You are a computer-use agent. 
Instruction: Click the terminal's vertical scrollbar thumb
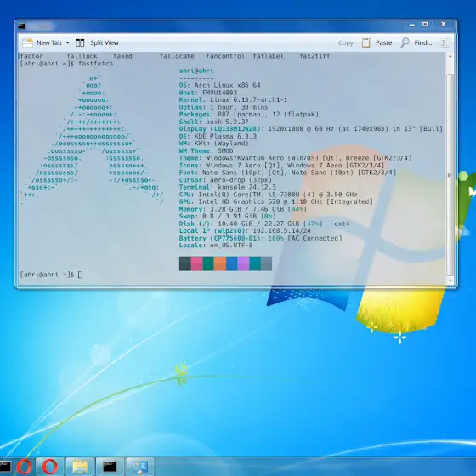(450, 174)
